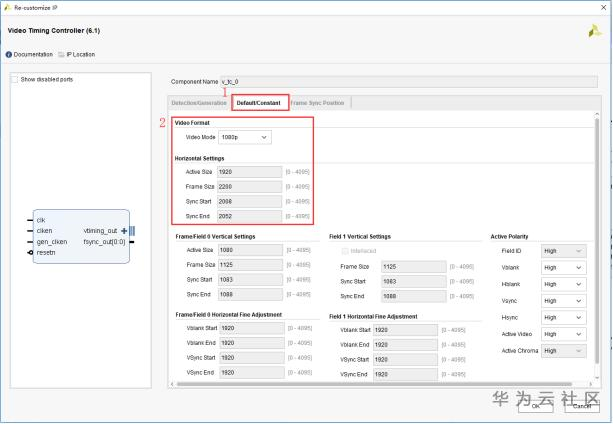Select the Default/Constant tab
Image resolution: width=613 pixels, height=424 pixels.
pyautogui.click(x=260, y=103)
